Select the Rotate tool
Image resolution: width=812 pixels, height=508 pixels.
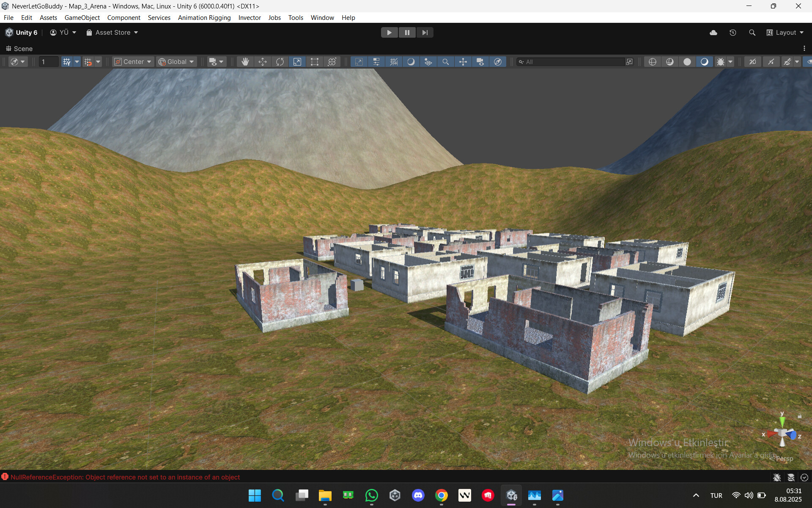pos(280,61)
